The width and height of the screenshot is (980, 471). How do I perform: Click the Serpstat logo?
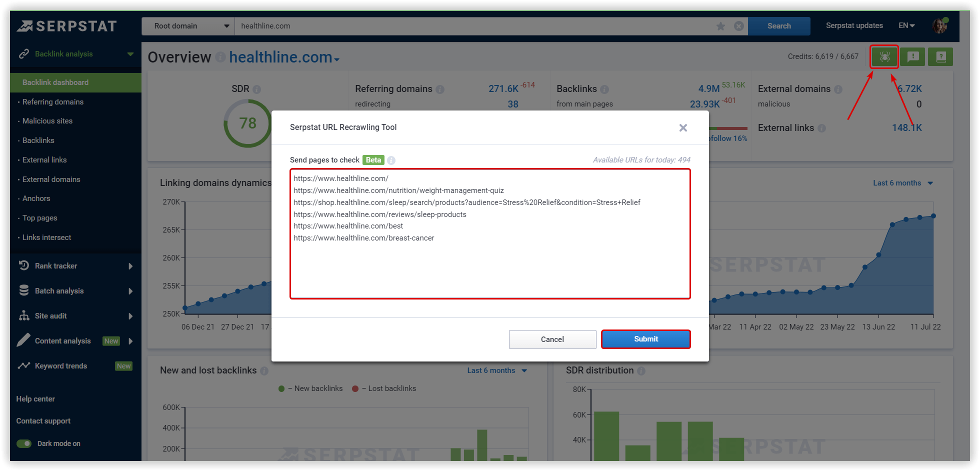click(66, 26)
